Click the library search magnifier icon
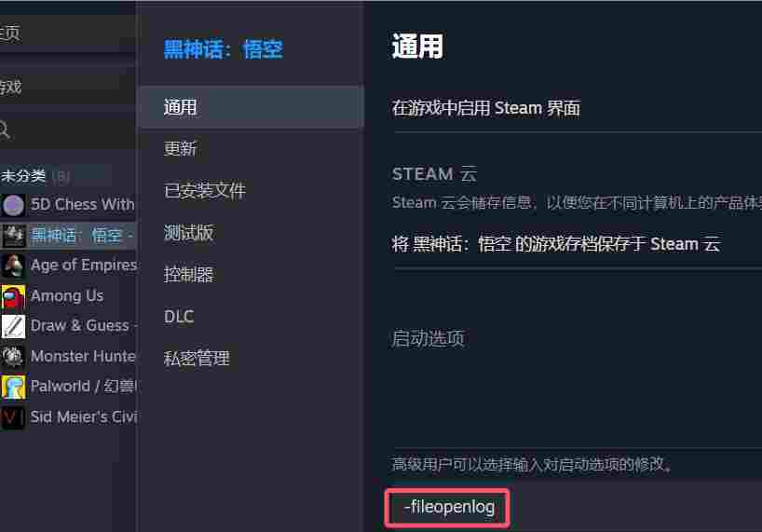The height and width of the screenshot is (532, 762). [5, 130]
